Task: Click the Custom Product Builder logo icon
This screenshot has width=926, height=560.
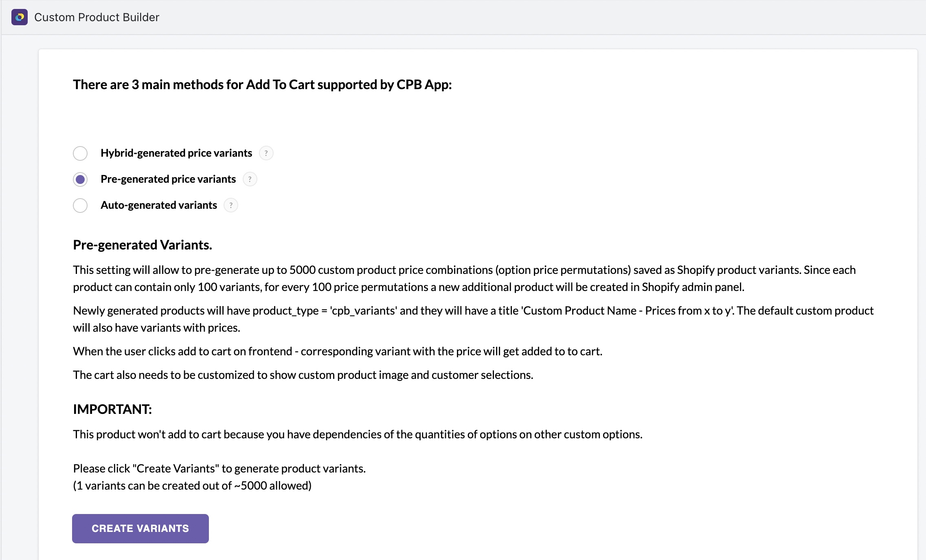Action: (19, 17)
